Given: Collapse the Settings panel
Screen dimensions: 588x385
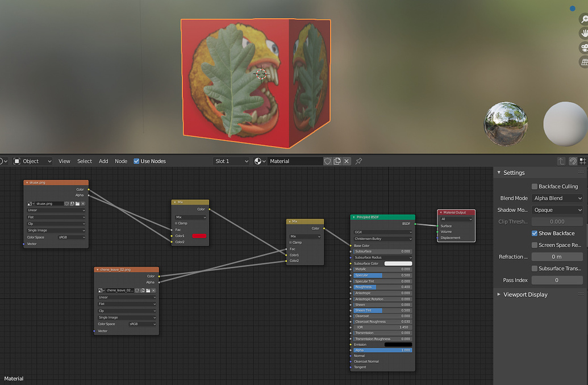Looking at the screenshot, I should point(499,173).
